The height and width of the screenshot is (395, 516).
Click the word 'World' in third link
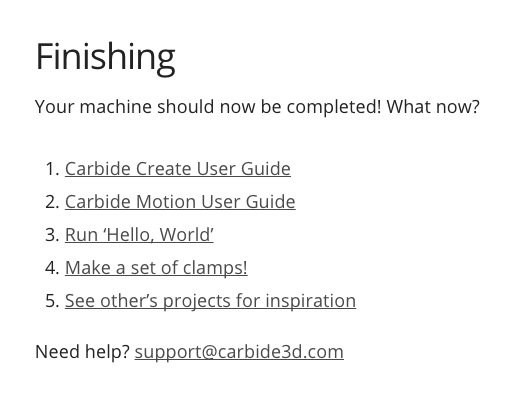point(184,235)
